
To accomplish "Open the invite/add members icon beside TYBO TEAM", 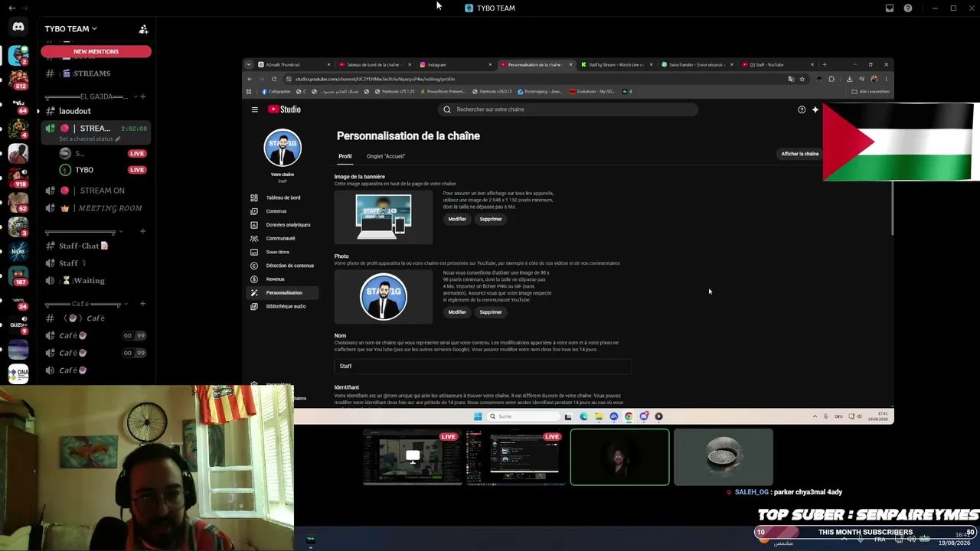I will [143, 29].
